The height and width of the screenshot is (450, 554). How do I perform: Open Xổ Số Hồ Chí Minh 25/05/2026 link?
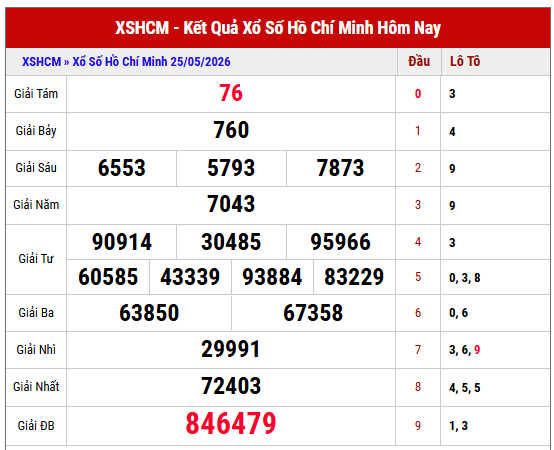151,62
